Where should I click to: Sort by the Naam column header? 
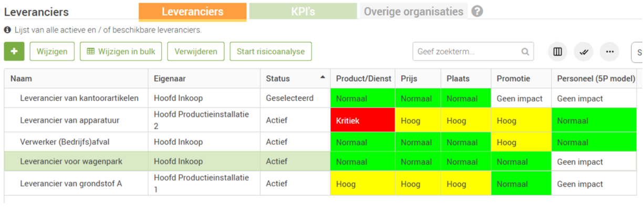pos(22,79)
